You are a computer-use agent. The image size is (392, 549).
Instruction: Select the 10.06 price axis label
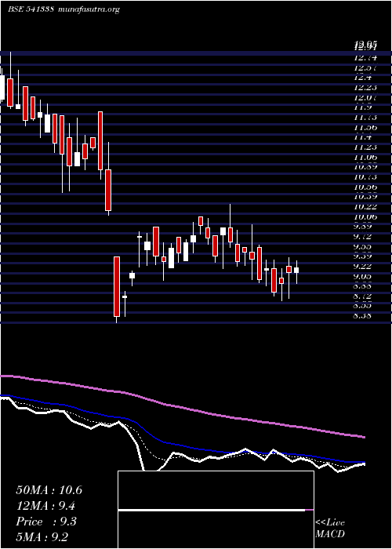366,216
